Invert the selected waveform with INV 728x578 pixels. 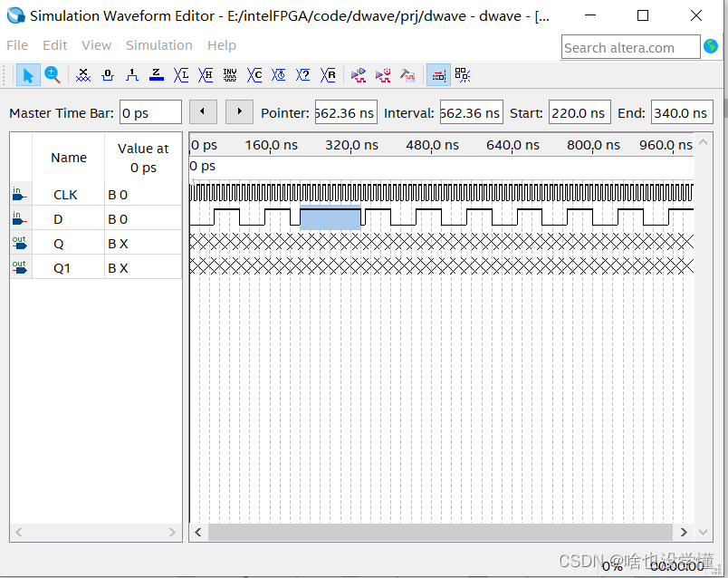pos(230,75)
